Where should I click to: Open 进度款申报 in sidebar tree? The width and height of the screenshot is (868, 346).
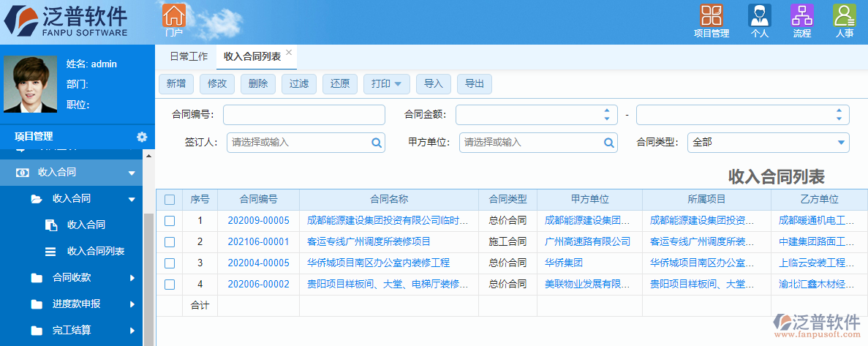(76, 304)
